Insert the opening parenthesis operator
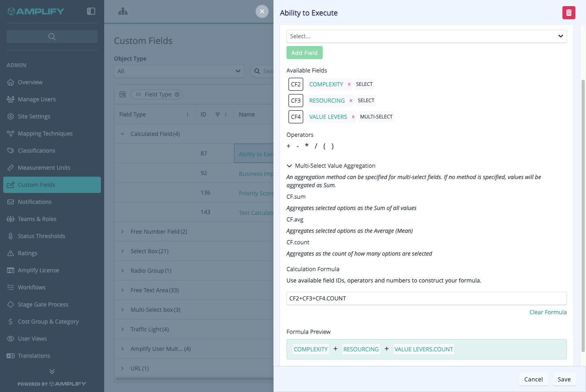 (324, 146)
